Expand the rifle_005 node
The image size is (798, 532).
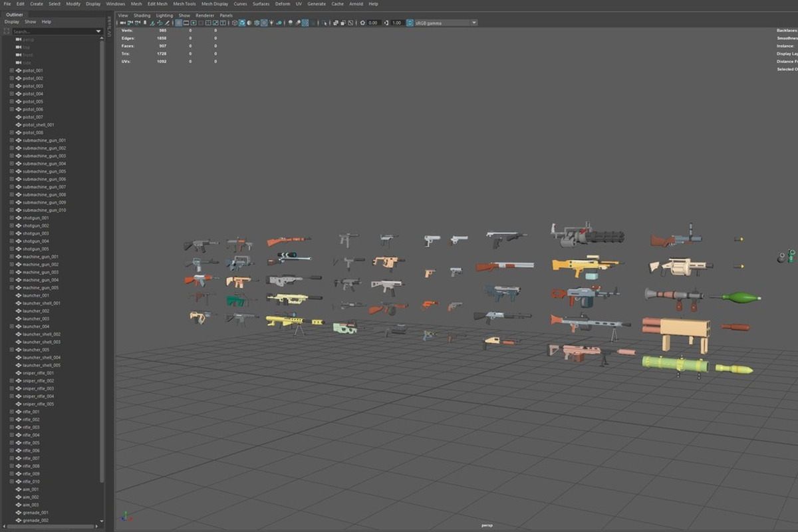[11, 443]
